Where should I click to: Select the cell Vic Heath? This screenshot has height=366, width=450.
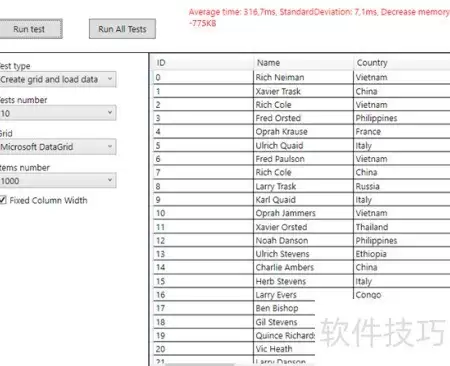(284, 349)
